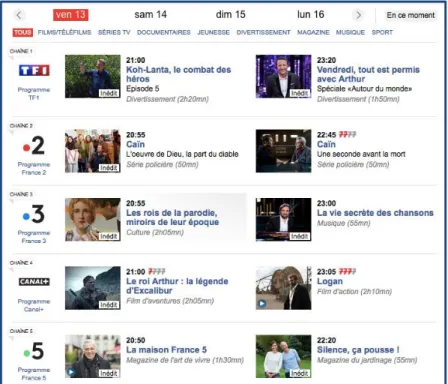Open the TF1 channel logo
448x384 pixels.
(34, 70)
